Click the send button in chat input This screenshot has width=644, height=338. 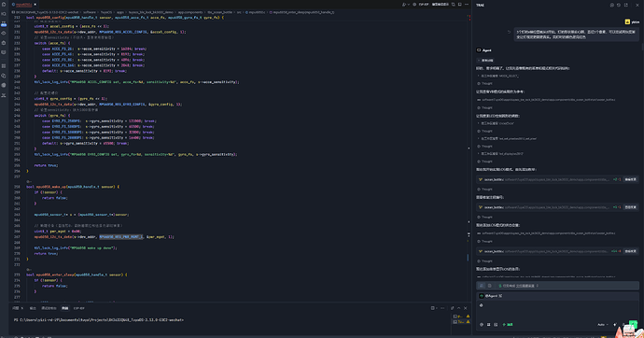click(633, 324)
